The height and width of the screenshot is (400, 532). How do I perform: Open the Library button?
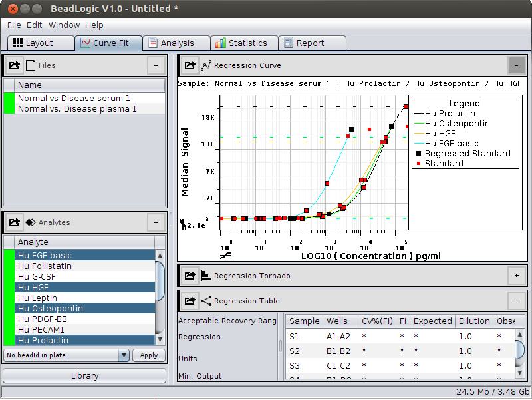coord(84,375)
